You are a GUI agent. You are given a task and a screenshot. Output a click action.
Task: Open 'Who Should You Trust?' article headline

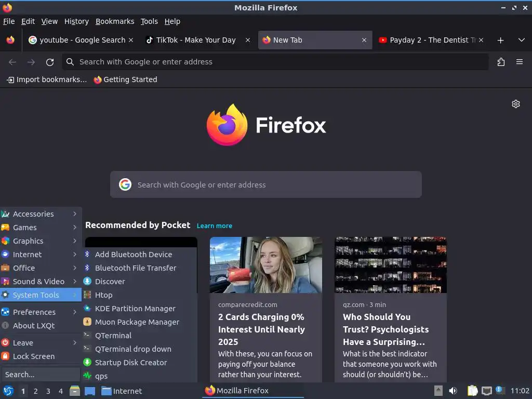point(386,329)
